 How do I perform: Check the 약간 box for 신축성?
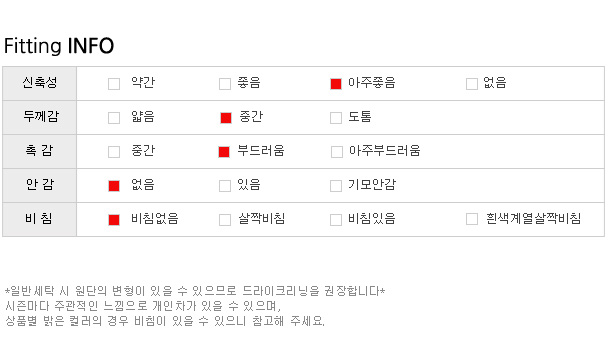click(x=114, y=84)
